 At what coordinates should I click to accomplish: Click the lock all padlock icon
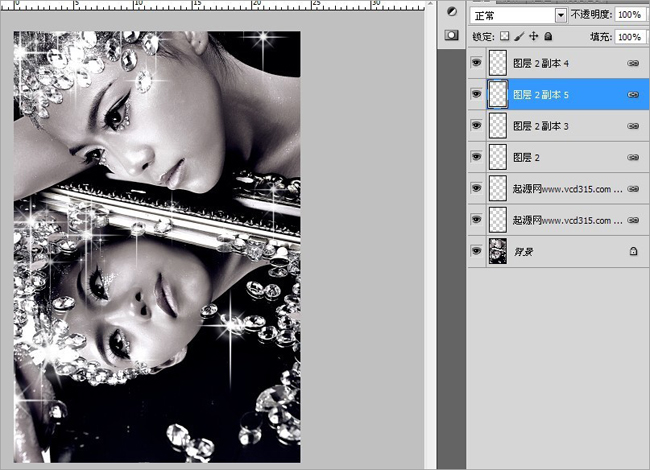547,37
